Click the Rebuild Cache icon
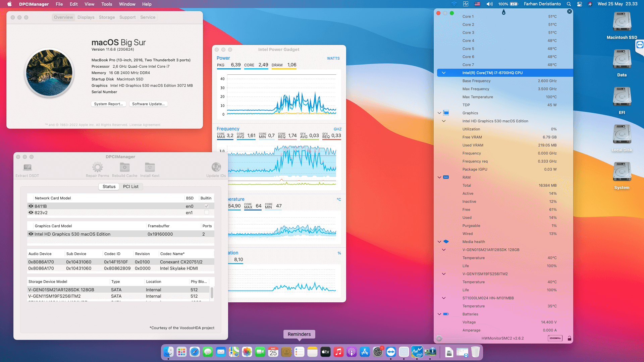 coord(124,167)
